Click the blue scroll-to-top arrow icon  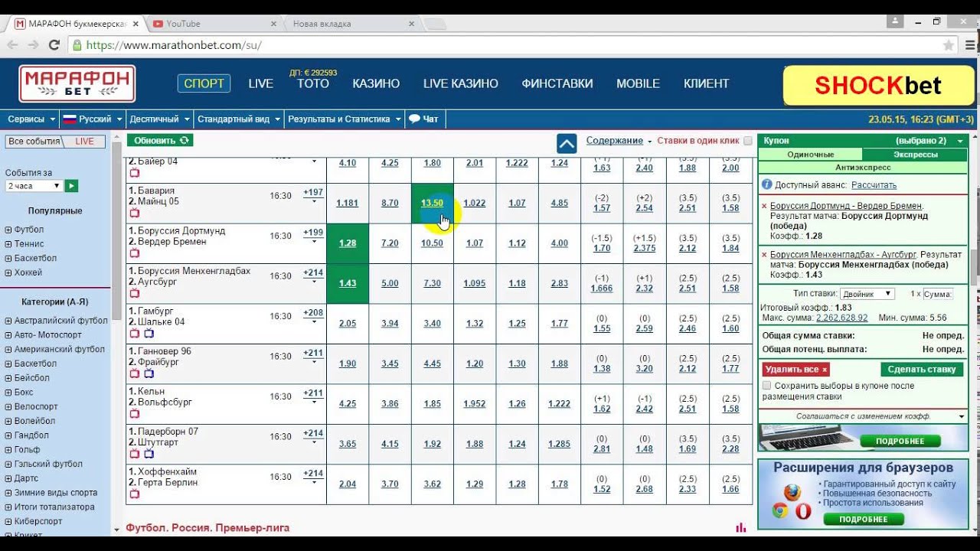[567, 143]
